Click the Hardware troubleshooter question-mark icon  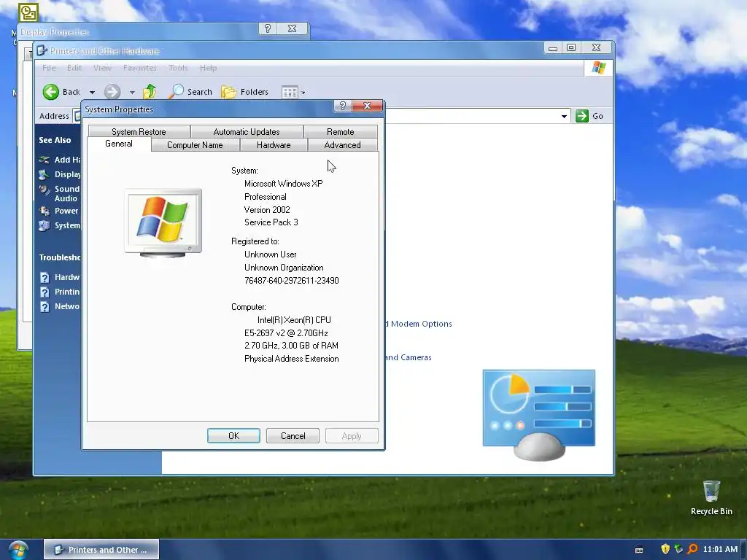(x=44, y=277)
